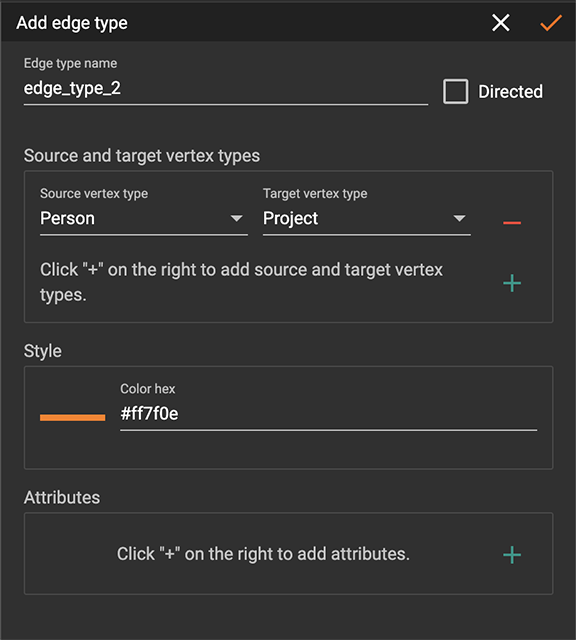Screen dimensions: 576x640
Task: Close the Add edge type dialog
Action: point(500,22)
